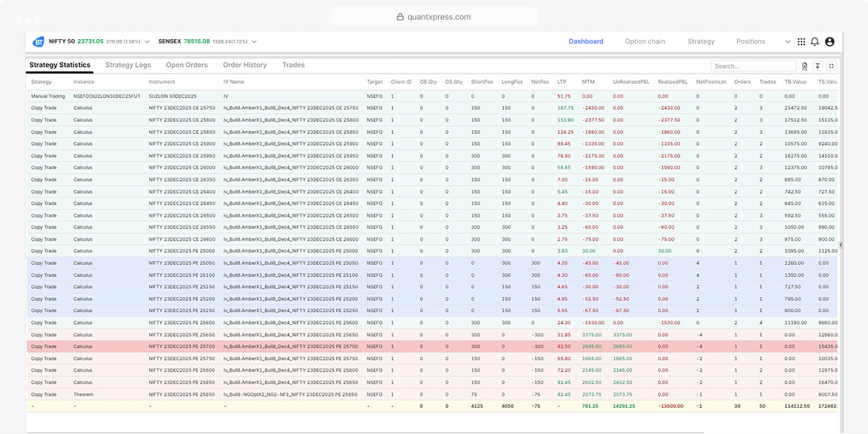Sort by the Instrument column header

[162, 82]
